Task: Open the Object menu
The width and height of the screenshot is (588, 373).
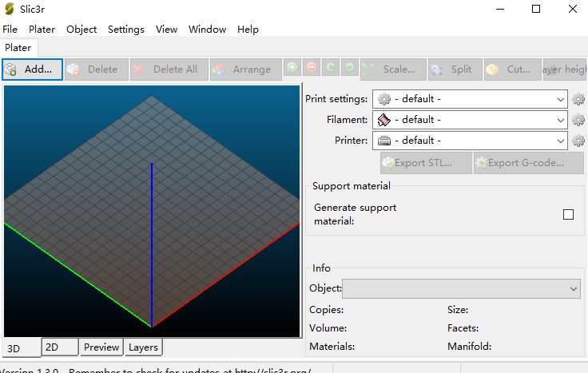Action: click(x=81, y=30)
